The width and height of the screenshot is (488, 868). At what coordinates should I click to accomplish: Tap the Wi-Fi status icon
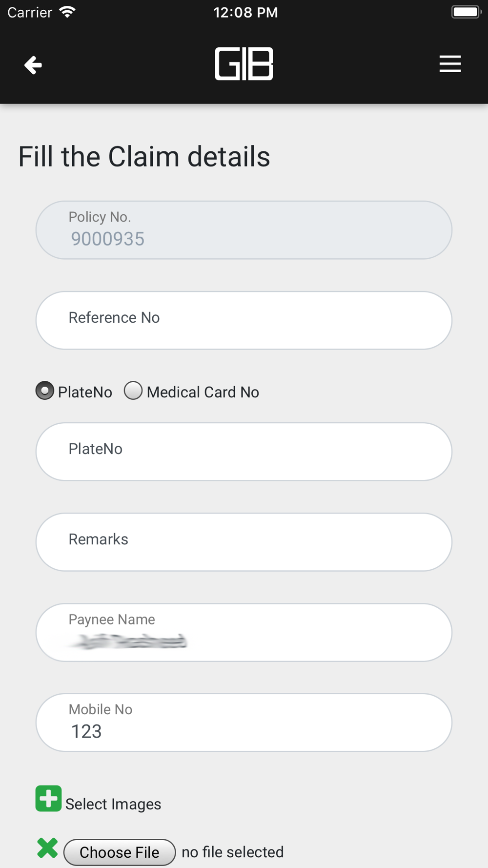coord(67,12)
